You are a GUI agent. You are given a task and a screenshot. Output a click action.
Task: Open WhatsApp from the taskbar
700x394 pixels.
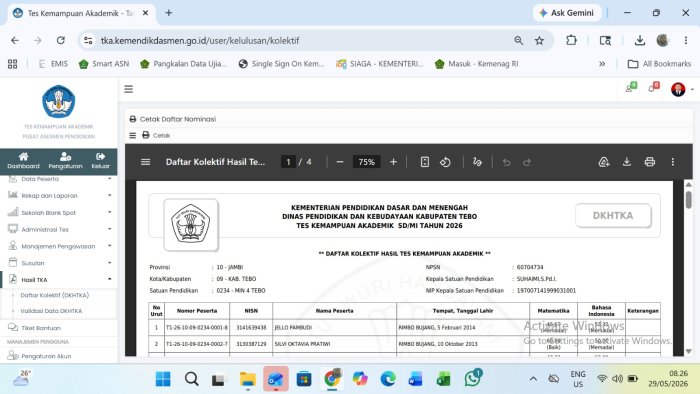(472, 379)
